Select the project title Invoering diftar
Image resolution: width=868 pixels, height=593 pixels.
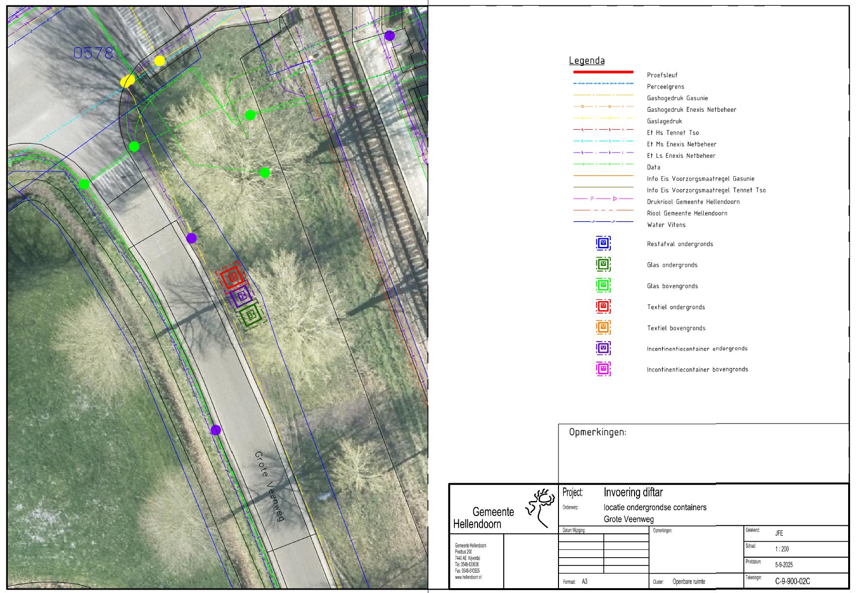coord(633,493)
